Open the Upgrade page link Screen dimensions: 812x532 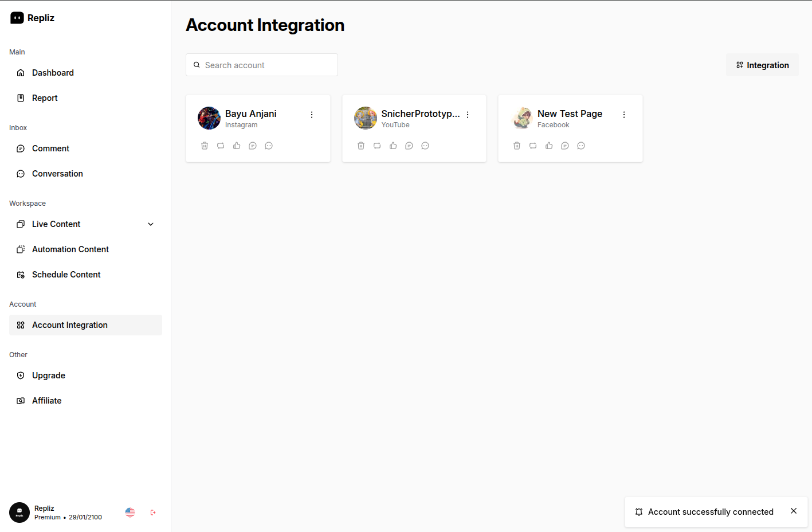click(x=49, y=375)
